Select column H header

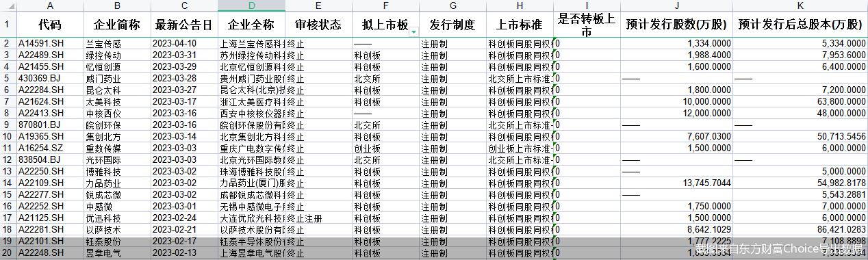[520, 5]
